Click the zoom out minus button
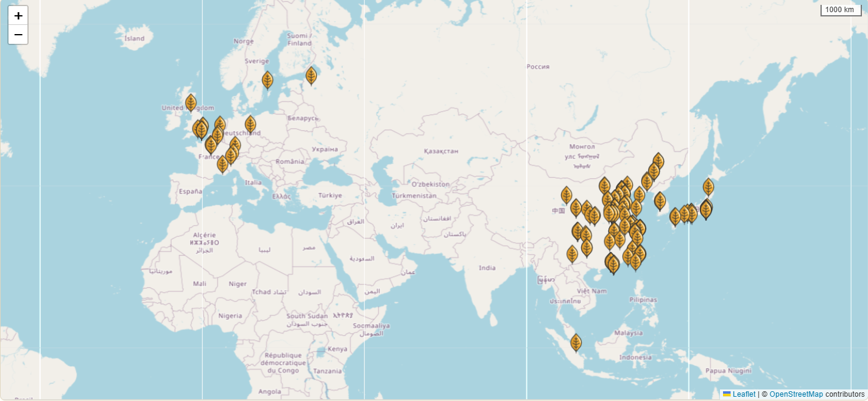 18,35
